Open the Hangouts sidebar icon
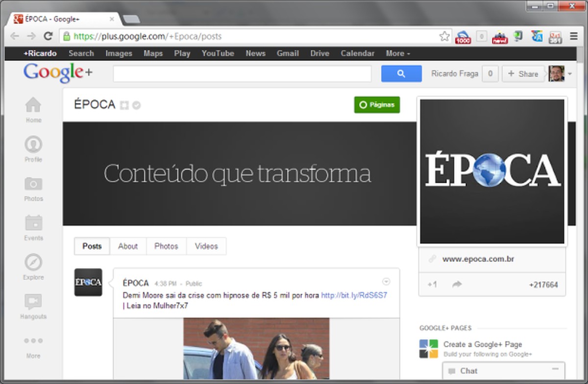 pos(33,307)
